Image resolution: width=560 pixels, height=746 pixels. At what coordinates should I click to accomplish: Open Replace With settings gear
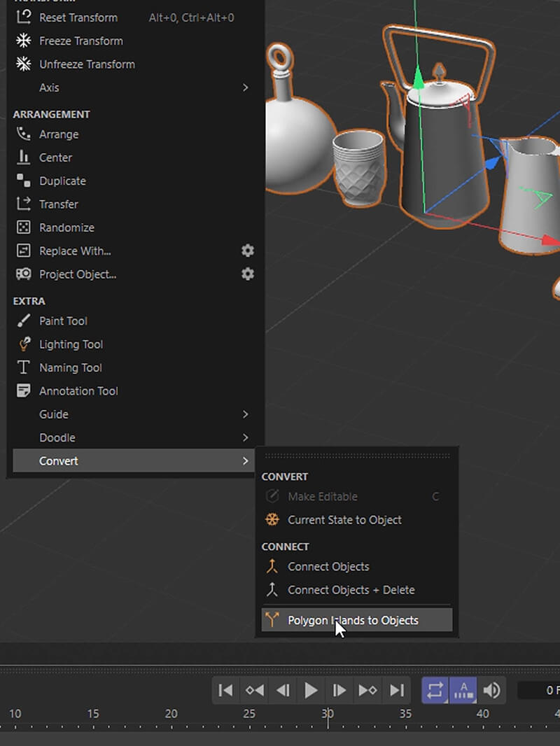pos(248,251)
